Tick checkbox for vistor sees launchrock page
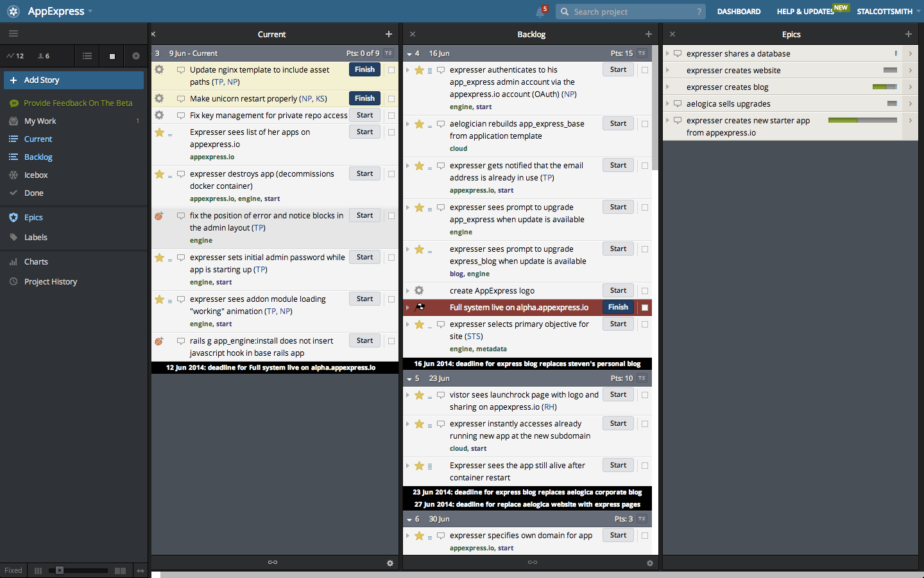This screenshot has width=924, height=578. [x=645, y=395]
